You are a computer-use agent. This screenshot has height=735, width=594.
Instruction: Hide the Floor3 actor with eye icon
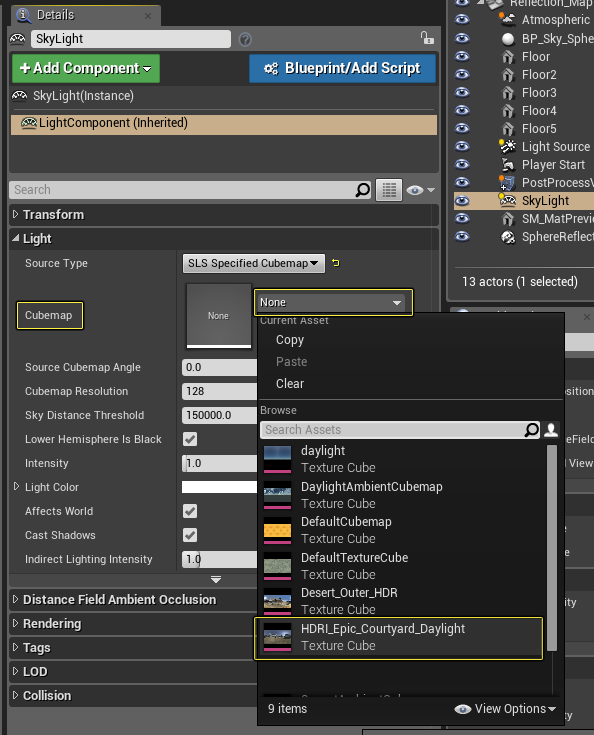pyautogui.click(x=462, y=92)
